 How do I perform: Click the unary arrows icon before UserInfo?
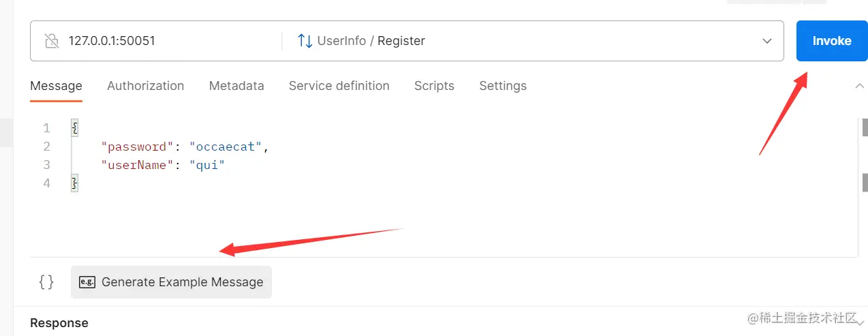[x=305, y=41]
